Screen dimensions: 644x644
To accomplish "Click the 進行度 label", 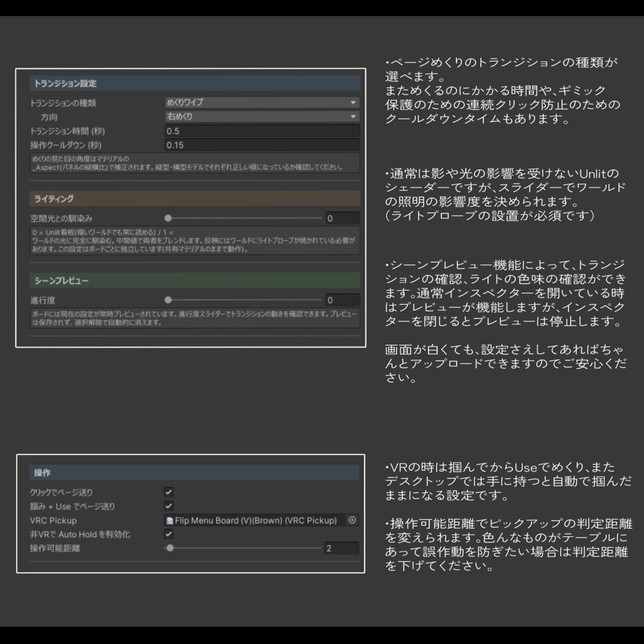I will [x=43, y=300].
